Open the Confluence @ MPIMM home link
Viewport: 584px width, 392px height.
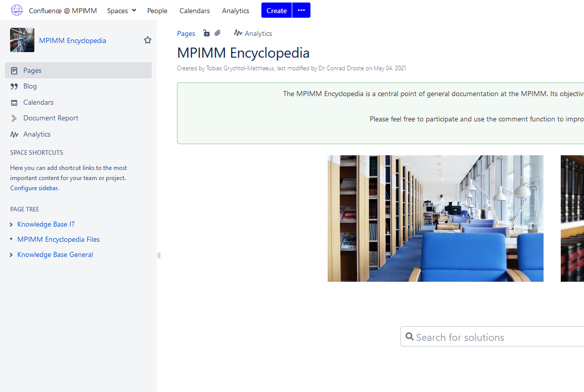click(63, 11)
